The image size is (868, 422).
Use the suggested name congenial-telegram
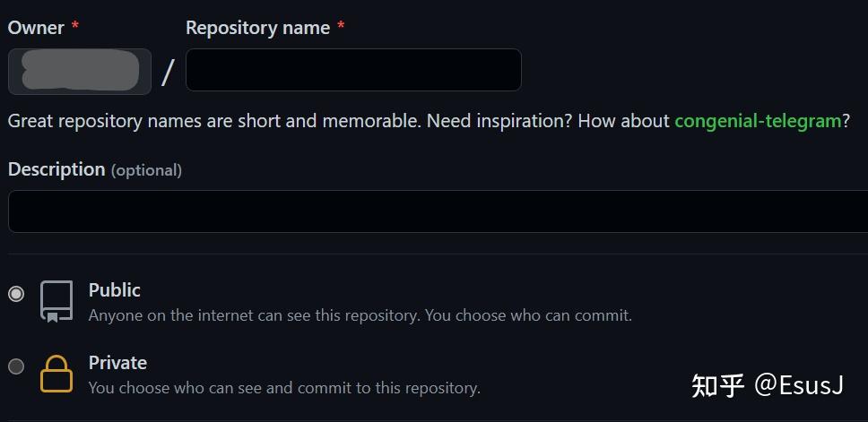click(x=758, y=120)
